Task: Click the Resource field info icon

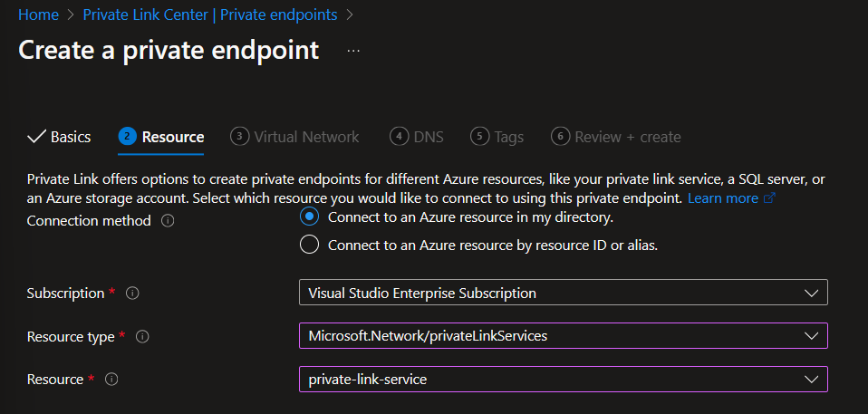Action: click(112, 380)
